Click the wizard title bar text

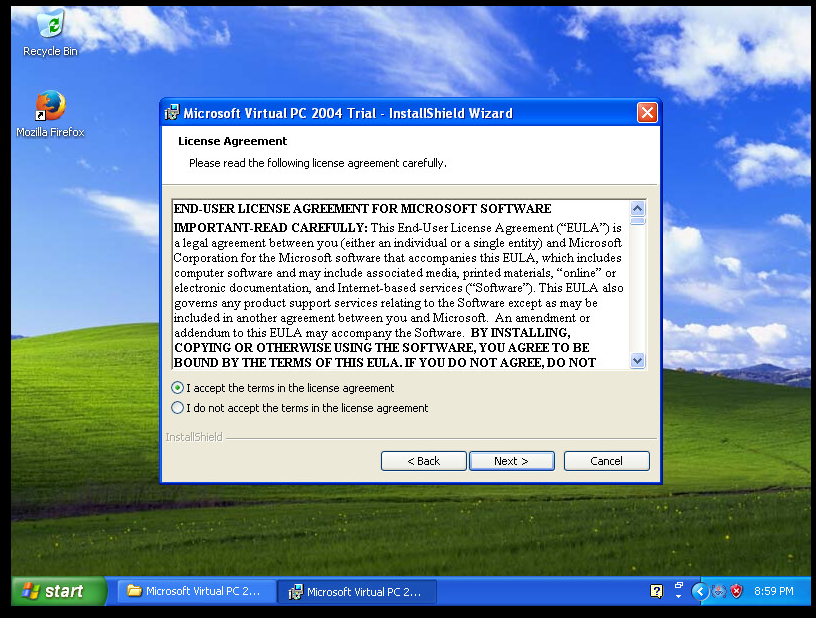[348, 113]
